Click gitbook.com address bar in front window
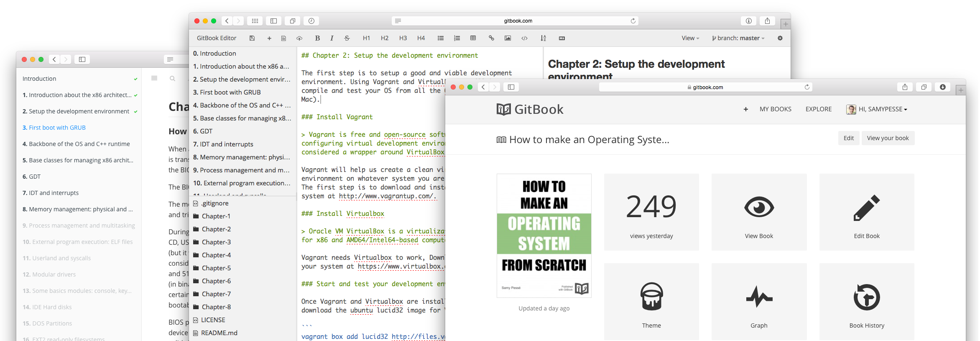Viewport: 980px width, 341px height. (x=705, y=87)
